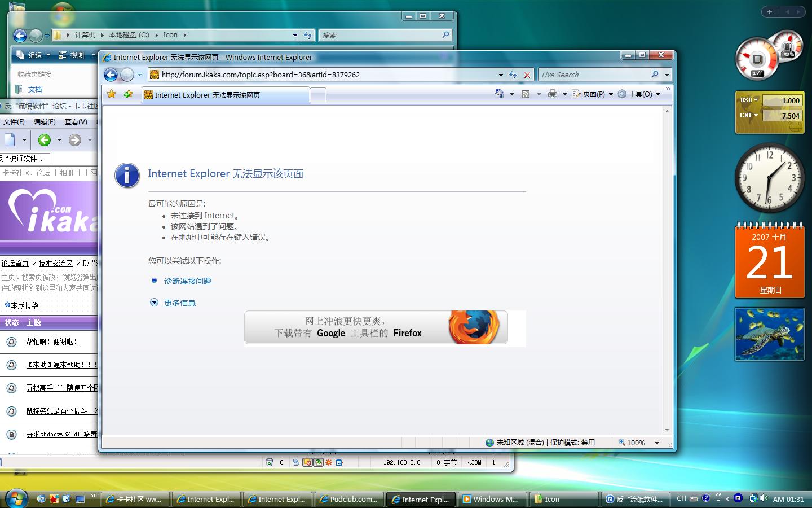Click the Firefox with Google toolbar banner

coord(376,327)
